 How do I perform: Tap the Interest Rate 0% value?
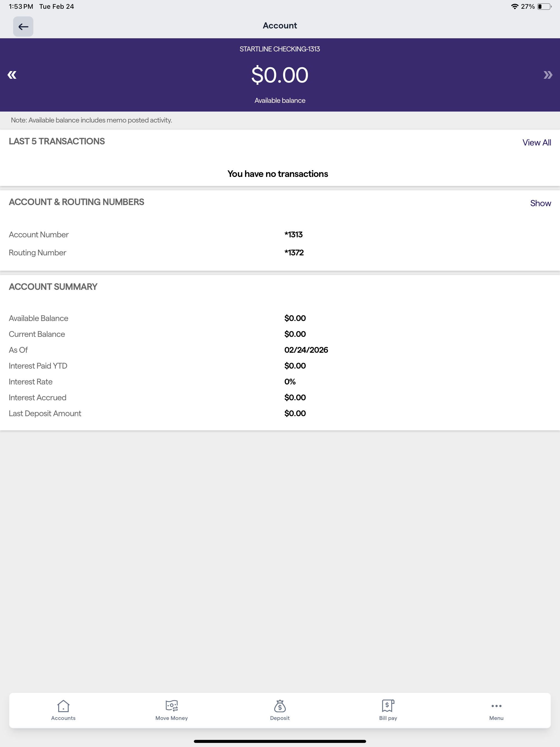[x=290, y=382]
